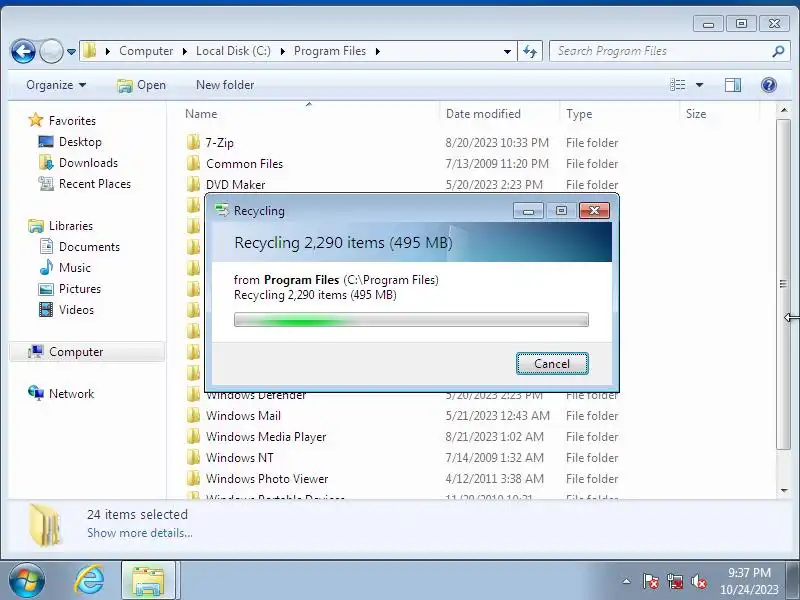Open the Music library

[74, 268]
